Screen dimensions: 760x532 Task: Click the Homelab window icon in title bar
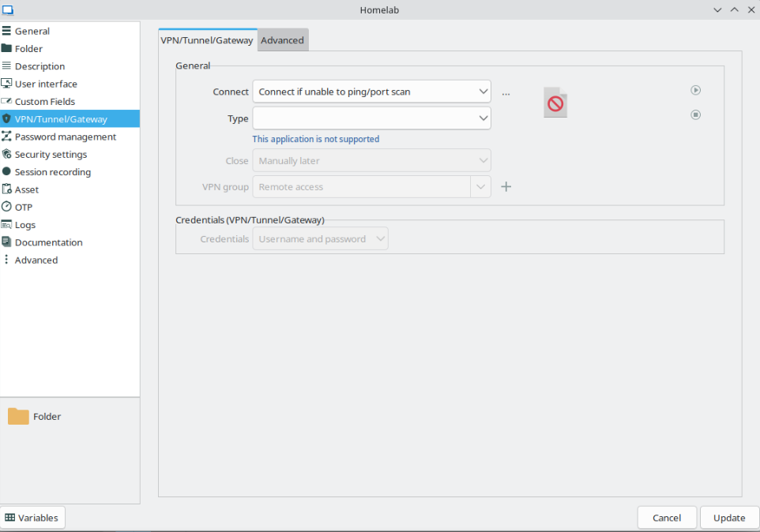8,9
